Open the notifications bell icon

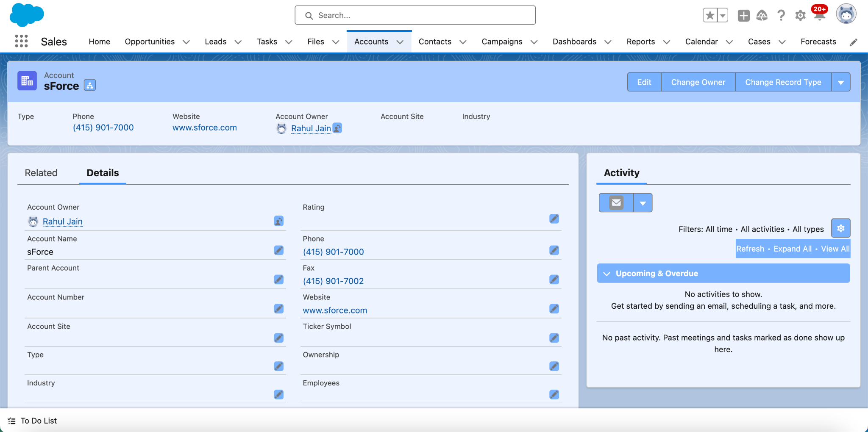point(820,15)
